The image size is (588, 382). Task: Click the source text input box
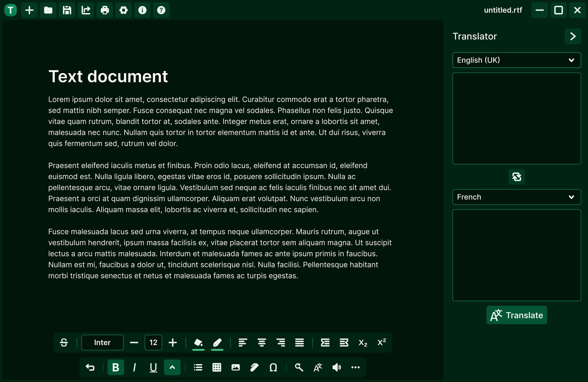[516, 118]
